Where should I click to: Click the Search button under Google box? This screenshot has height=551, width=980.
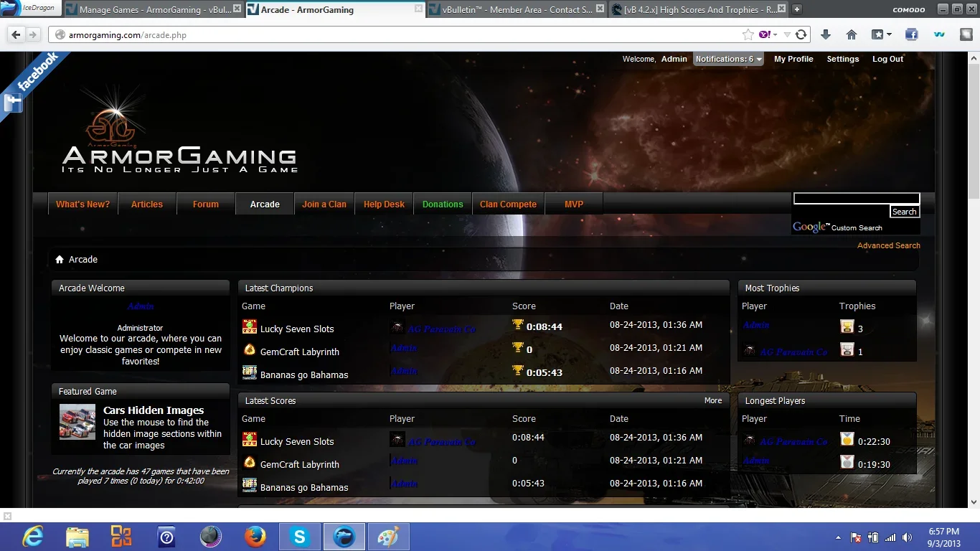click(x=905, y=212)
